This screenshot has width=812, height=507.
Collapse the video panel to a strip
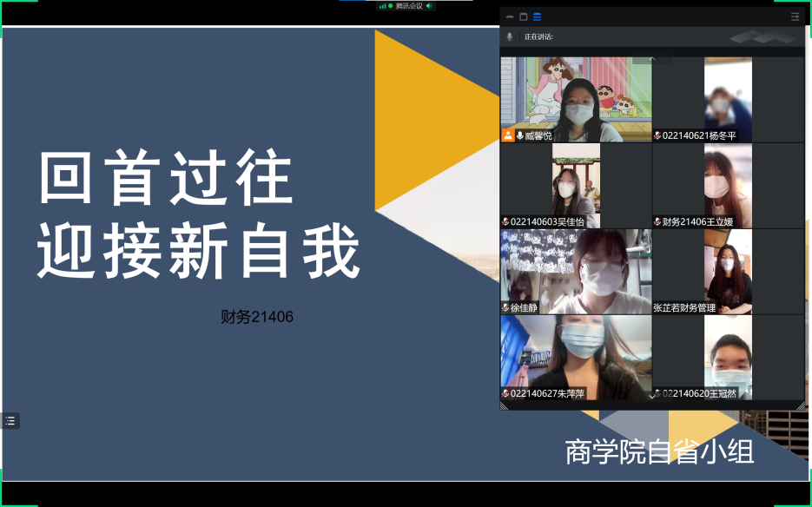pos(510,16)
